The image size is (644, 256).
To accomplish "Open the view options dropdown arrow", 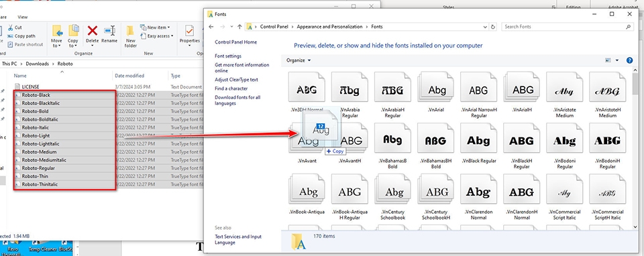I will point(617,60).
